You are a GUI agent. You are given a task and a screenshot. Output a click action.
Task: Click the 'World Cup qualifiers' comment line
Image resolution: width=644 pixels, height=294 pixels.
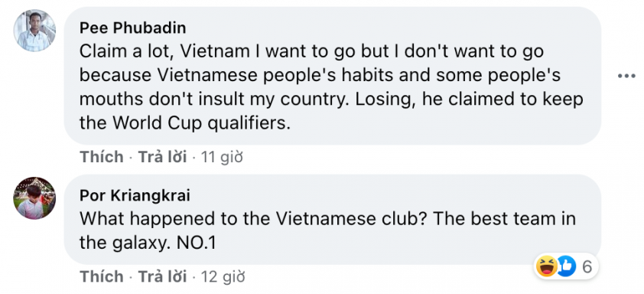tap(185, 123)
